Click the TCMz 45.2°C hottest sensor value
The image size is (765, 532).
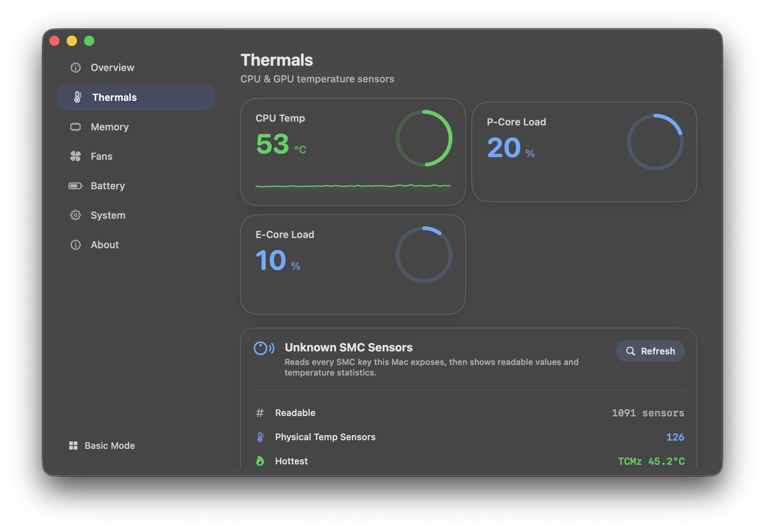[x=651, y=461]
